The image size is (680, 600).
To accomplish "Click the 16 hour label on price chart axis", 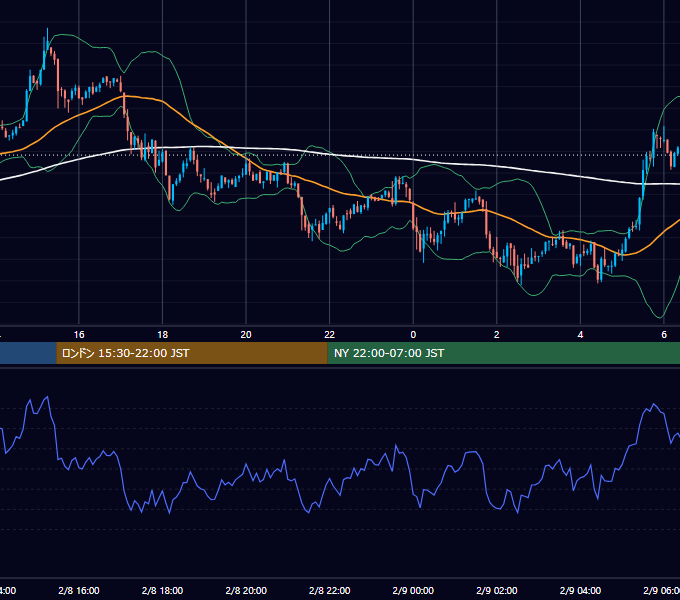I will tap(79, 334).
